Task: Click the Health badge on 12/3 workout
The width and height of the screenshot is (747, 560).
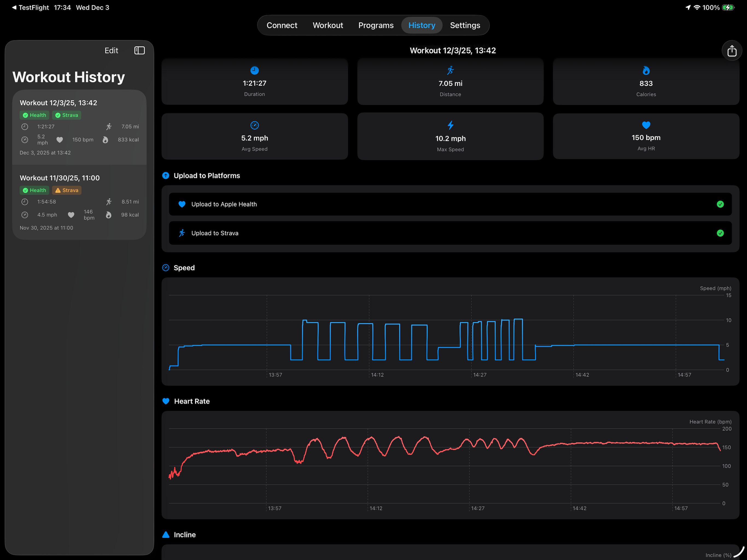Action: (x=34, y=115)
